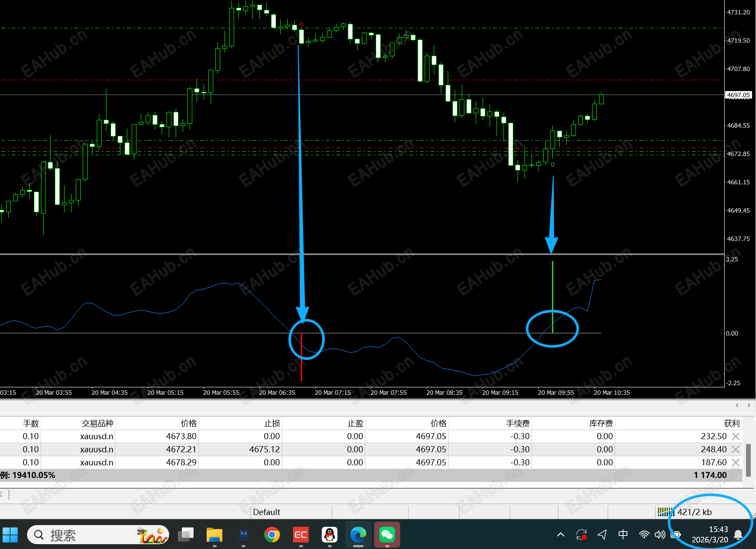
Task: Select the open price 4673.80 cell
Action: tap(181, 436)
